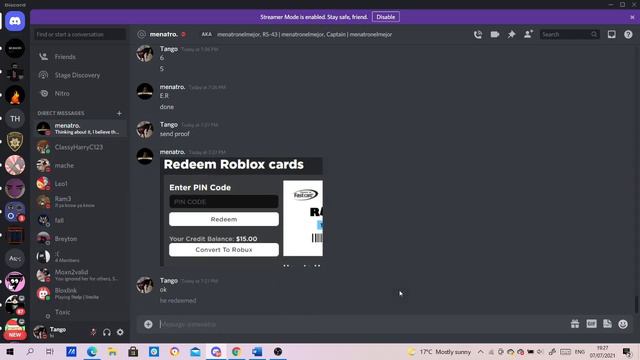
Task: Open Word from the taskbar
Action: [257, 352]
